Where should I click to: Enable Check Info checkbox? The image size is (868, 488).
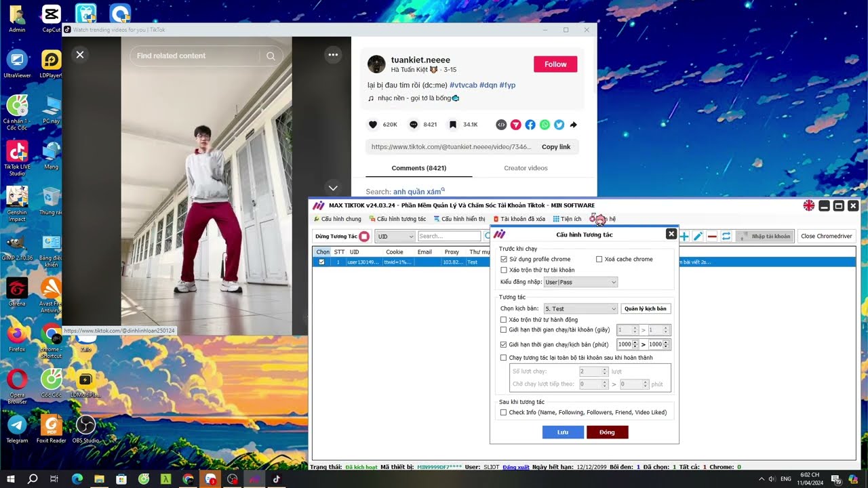(x=503, y=412)
